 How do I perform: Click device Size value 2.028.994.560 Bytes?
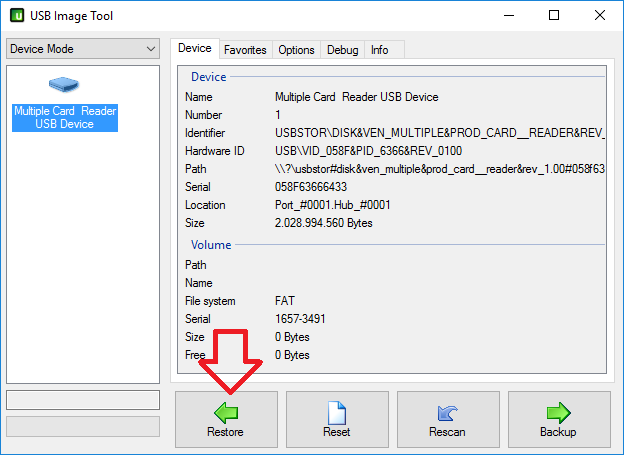click(324, 223)
